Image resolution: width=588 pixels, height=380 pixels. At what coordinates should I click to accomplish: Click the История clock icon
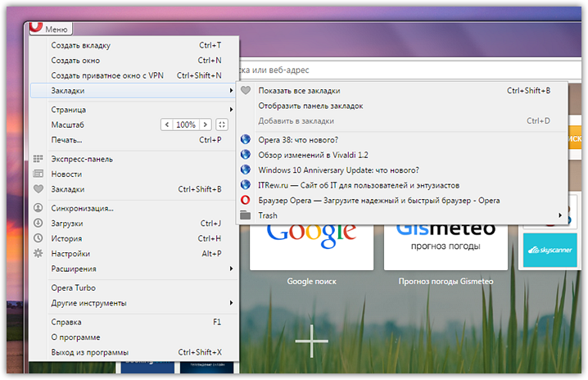pyautogui.click(x=38, y=237)
